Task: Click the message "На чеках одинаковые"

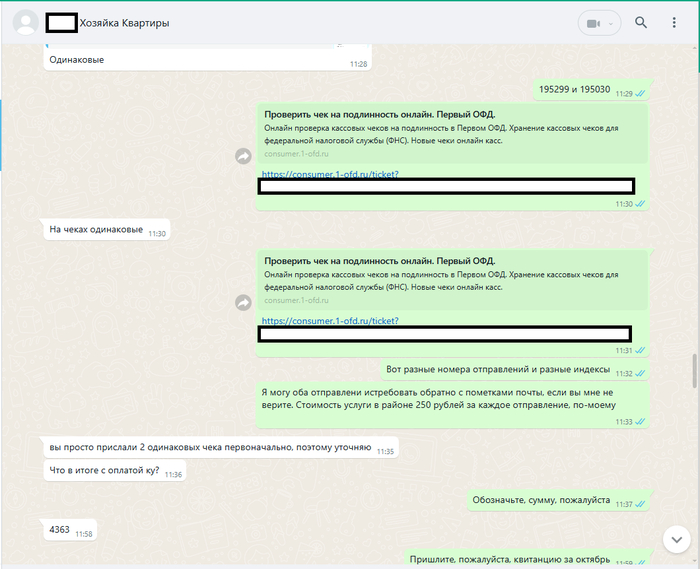Action: pyautogui.click(x=96, y=230)
